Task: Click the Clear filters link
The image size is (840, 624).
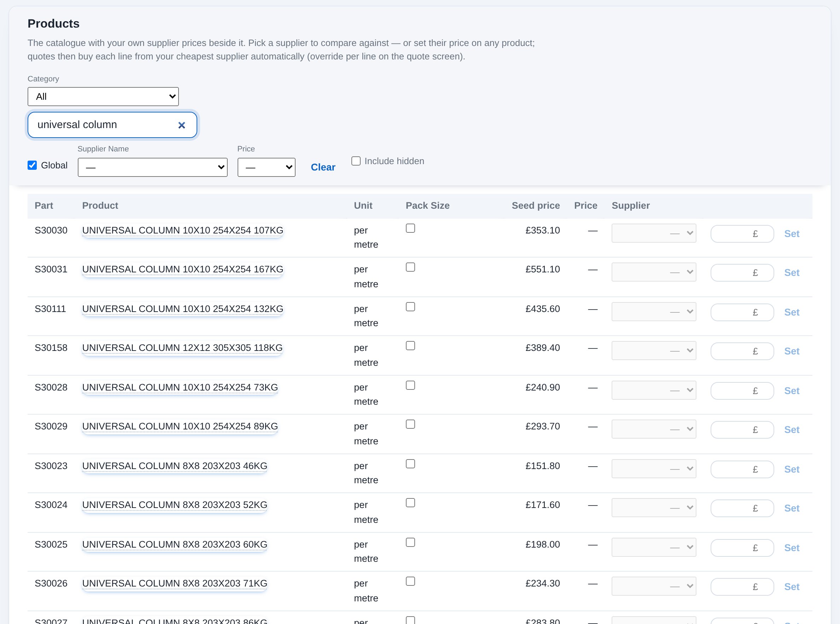Action: [323, 167]
